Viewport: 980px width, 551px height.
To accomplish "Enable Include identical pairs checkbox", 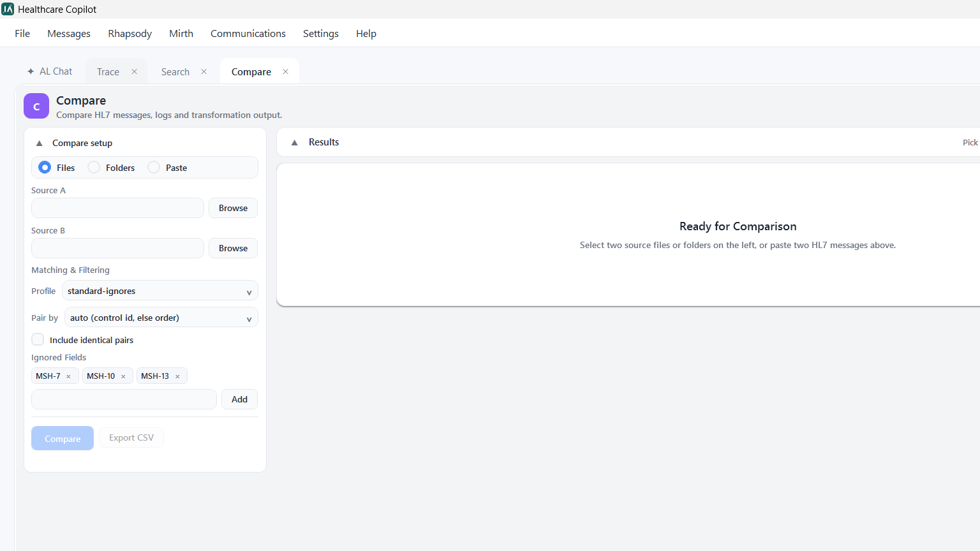I will 38,339.
